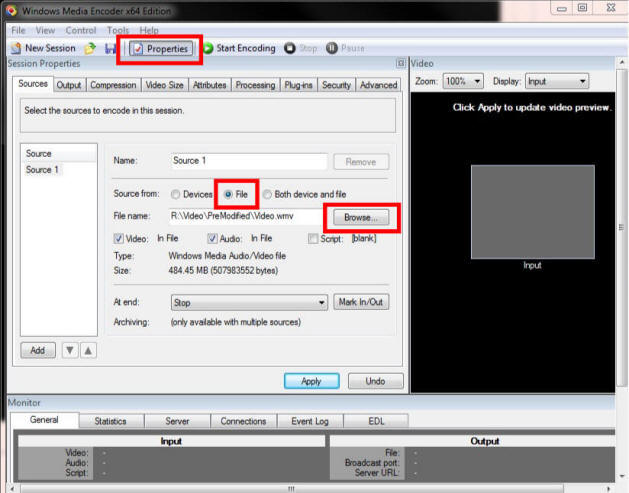629x493 pixels.
Task: Select Source 1 in the source list
Action: click(42, 170)
